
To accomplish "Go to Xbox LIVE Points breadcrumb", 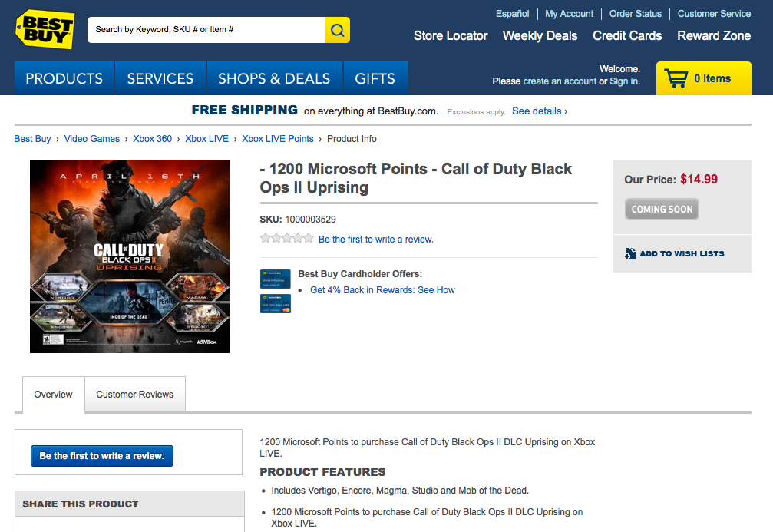I will point(277,139).
